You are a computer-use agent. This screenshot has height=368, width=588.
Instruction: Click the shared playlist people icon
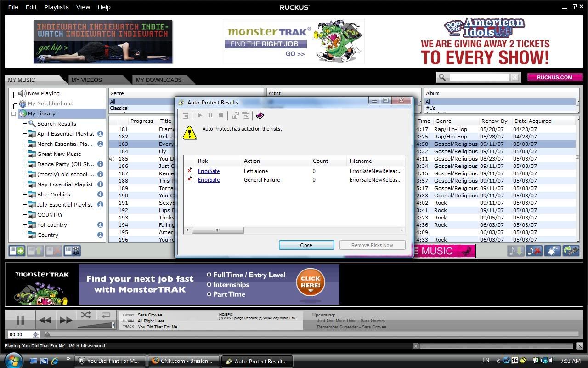click(x=73, y=251)
